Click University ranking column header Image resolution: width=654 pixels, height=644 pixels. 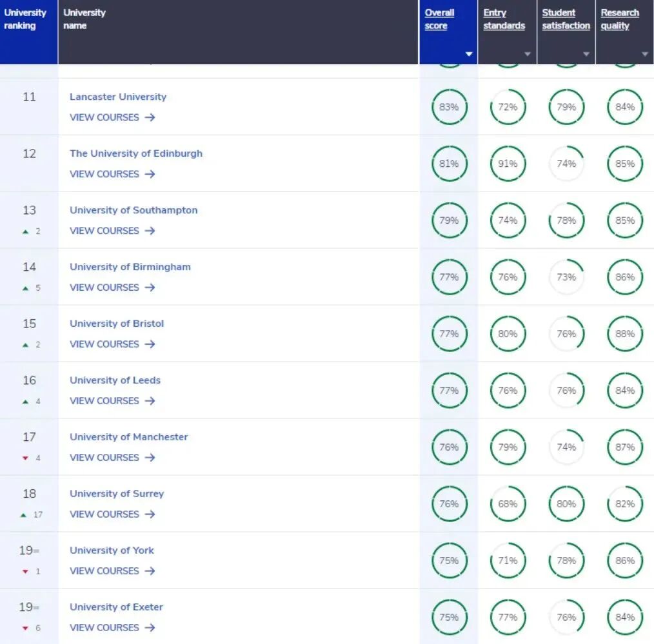click(29, 32)
